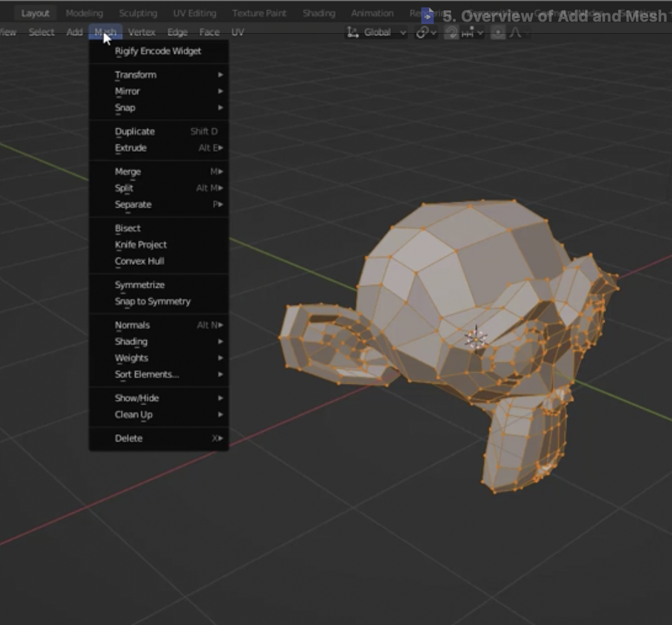Viewport: 672px width, 625px height.
Task: Choose Knife Project
Action: (x=158, y=245)
